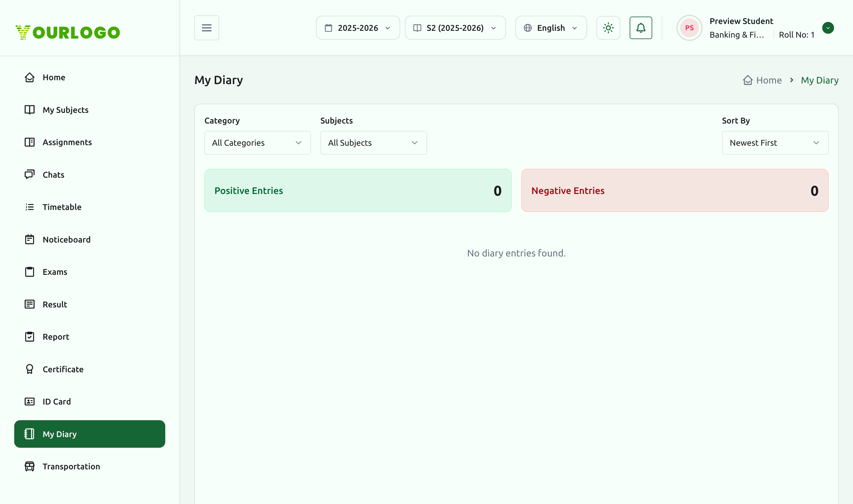Click the Exams clipboard icon
Screen dimensions: 853x504
coord(30,272)
